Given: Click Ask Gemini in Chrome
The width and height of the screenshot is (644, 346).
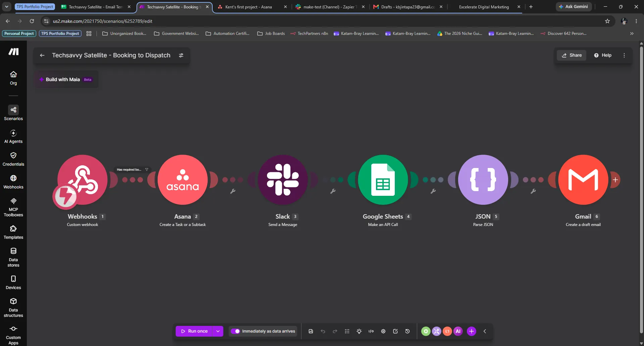Looking at the screenshot, I should click(574, 7).
